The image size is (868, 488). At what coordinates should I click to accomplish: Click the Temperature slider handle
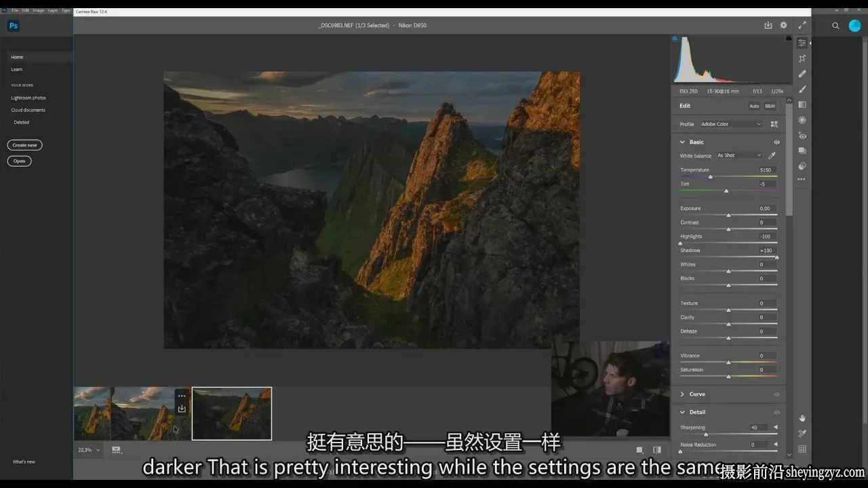(710, 177)
